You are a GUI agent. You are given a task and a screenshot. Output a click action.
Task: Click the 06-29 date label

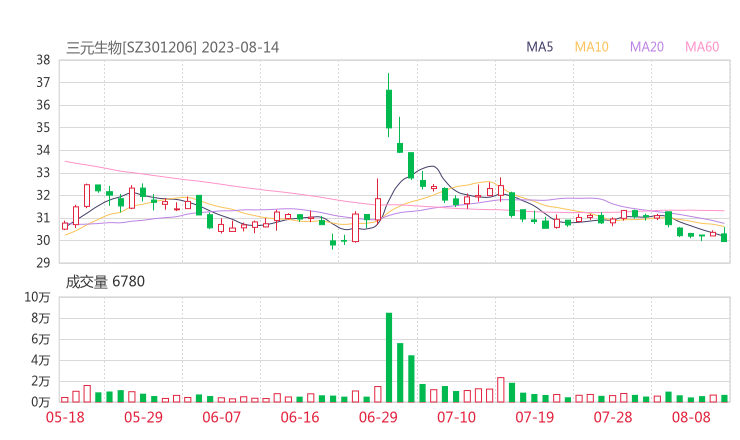point(378,417)
